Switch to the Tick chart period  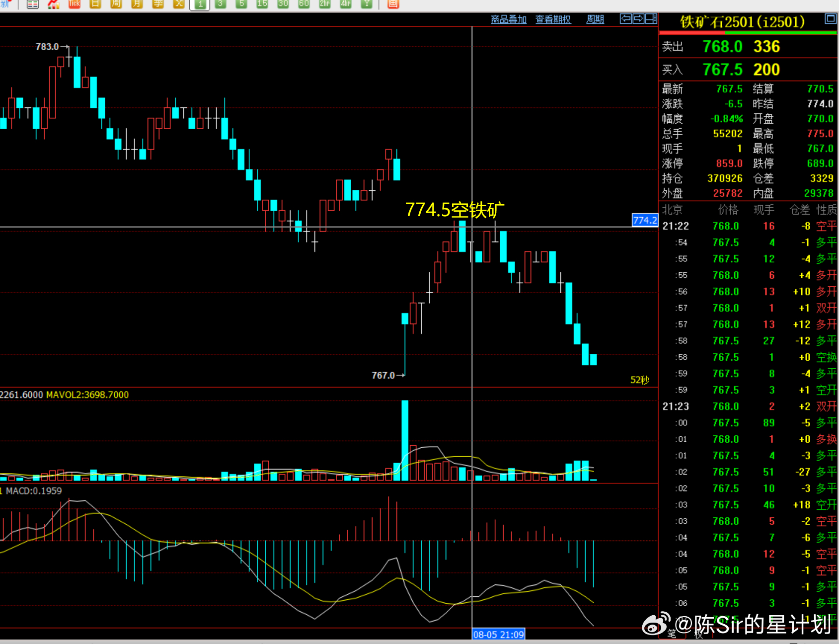point(75,4)
